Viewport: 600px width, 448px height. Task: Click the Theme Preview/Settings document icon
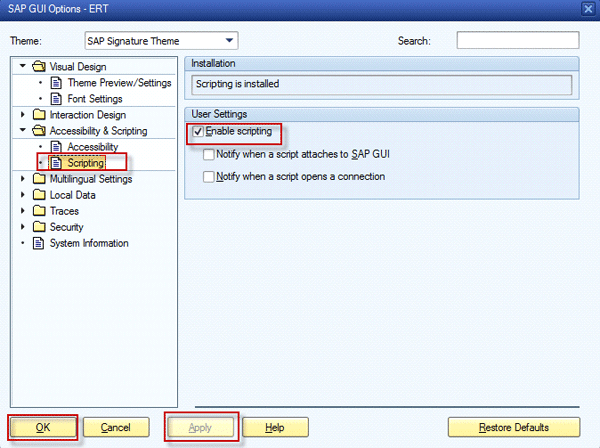point(57,83)
